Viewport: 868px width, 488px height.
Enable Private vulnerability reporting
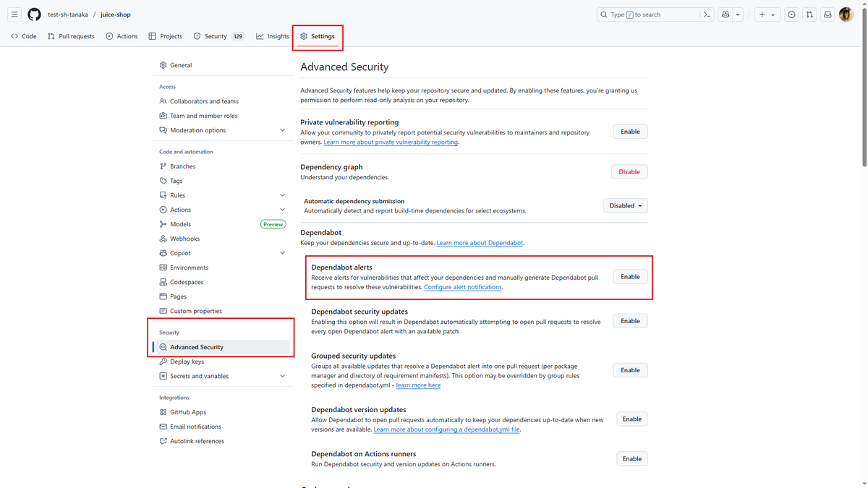click(x=630, y=132)
